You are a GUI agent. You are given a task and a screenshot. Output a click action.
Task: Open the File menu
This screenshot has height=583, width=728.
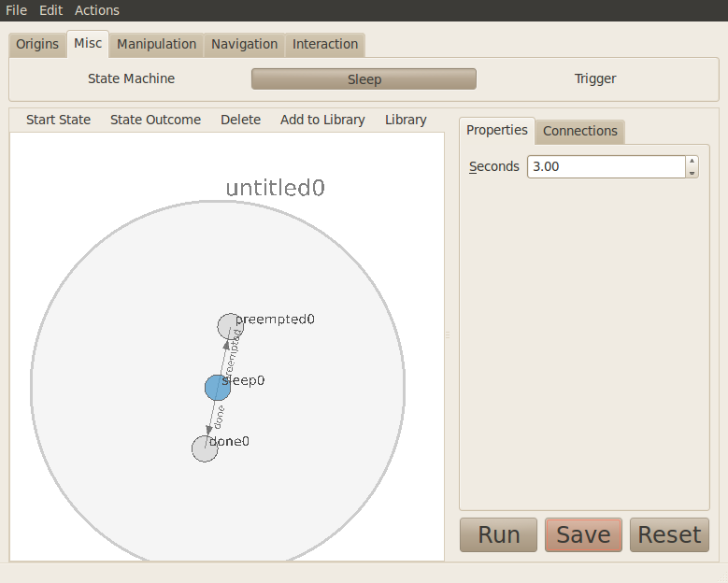point(17,10)
